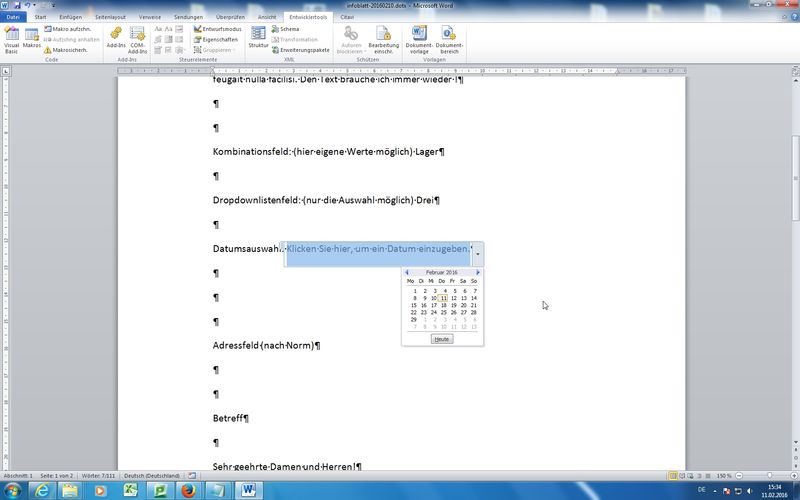Select day 25 in February calendar
Image resolution: width=800 pixels, height=500 pixels.
[x=443, y=312]
